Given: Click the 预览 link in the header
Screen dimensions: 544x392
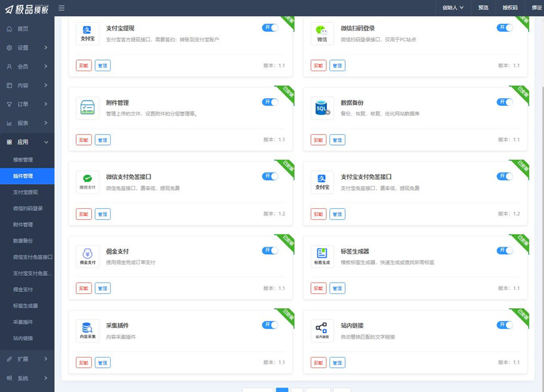Looking at the screenshot, I should [x=483, y=8].
